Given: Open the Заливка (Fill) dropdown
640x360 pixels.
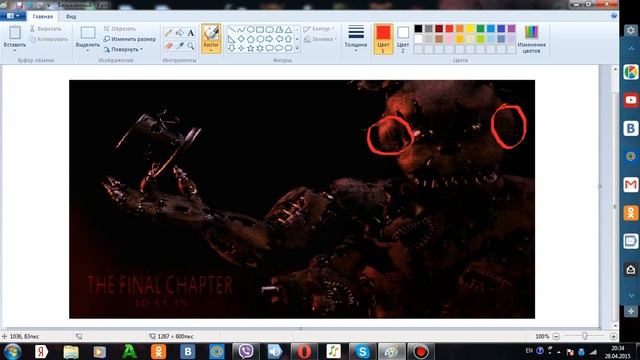Looking at the screenshot, I should pyautogui.click(x=320, y=39).
